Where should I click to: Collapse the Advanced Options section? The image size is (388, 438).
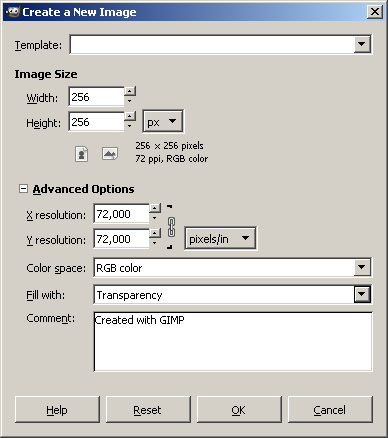coord(23,189)
